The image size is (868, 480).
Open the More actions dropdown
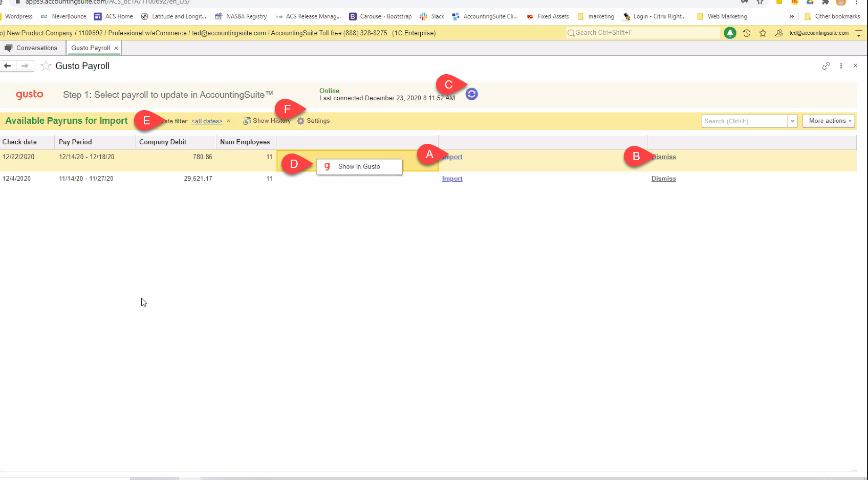point(829,121)
